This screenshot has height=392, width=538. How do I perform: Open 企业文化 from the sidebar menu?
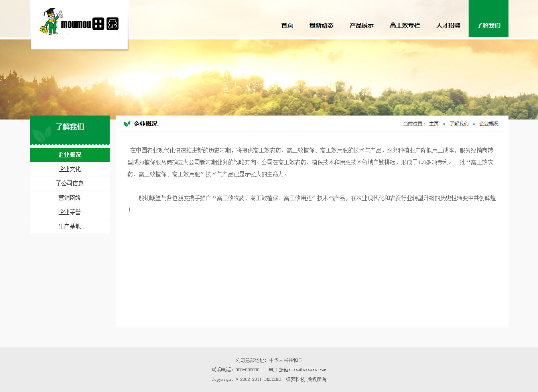(x=70, y=169)
